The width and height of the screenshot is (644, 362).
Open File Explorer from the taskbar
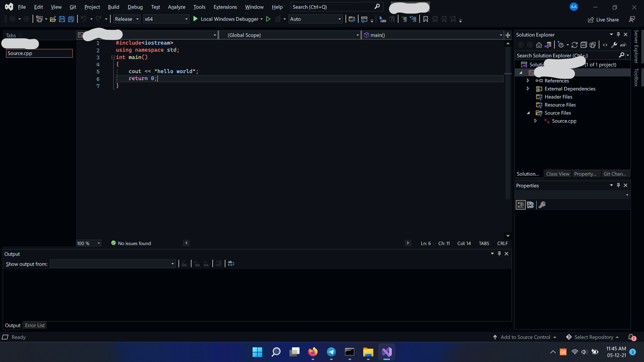tap(368, 352)
